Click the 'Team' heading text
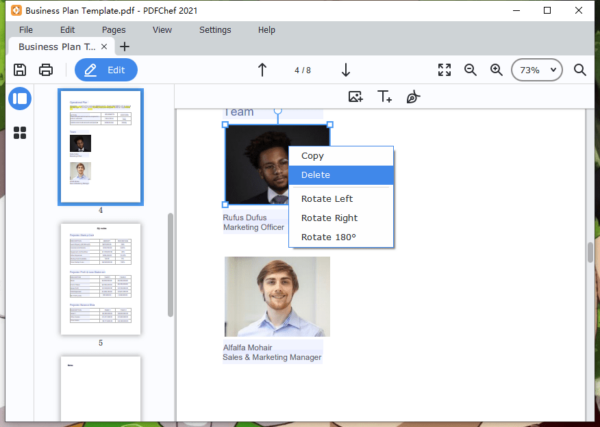Image resolution: width=600 pixels, height=427 pixels. point(238,112)
